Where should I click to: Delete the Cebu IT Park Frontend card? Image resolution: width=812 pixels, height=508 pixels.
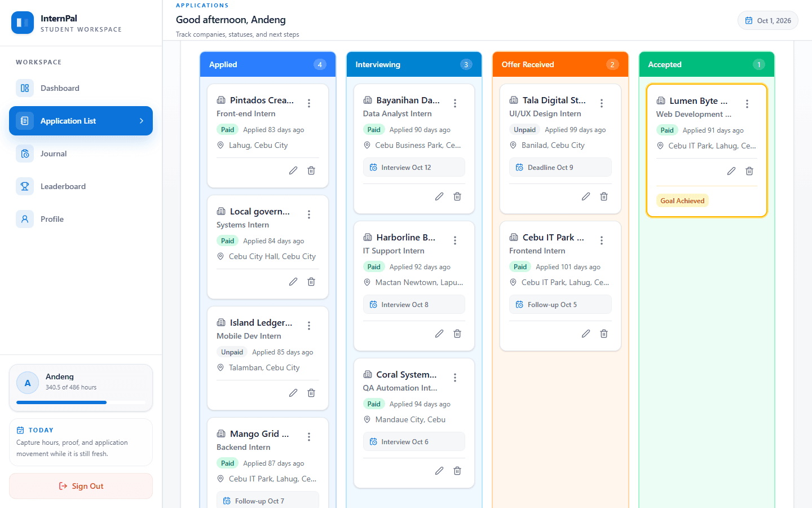tap(604, 334)
